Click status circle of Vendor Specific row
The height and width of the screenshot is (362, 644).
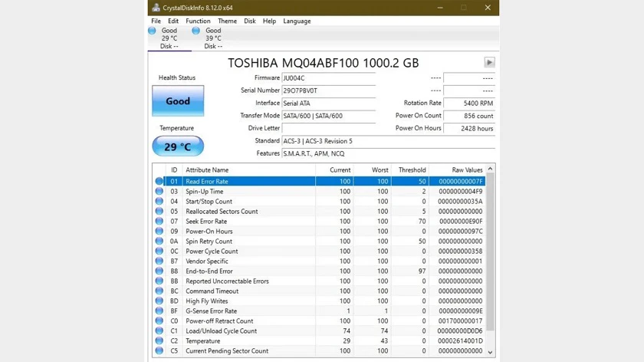(x=159, y=261)
